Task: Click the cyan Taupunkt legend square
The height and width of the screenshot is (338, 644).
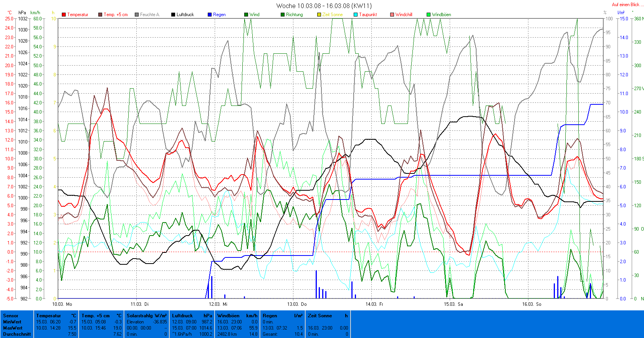Action: point(356,15)
